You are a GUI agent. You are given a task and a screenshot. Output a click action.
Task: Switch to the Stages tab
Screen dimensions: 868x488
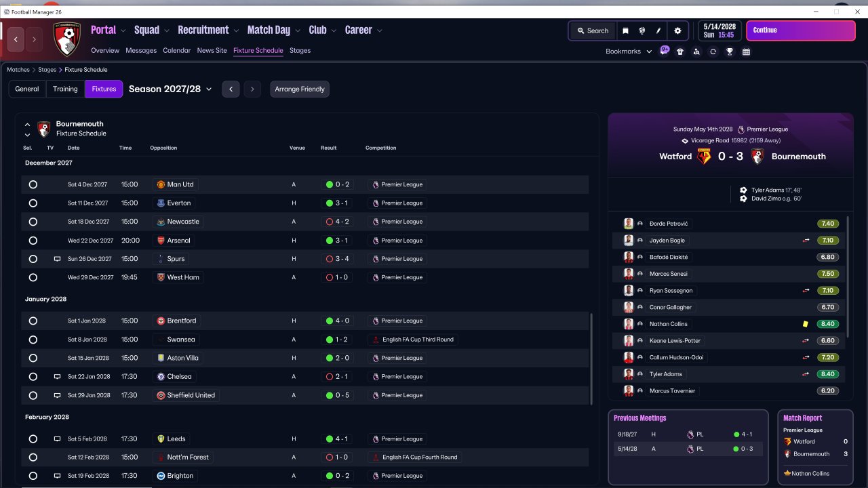tap(300, 50)
